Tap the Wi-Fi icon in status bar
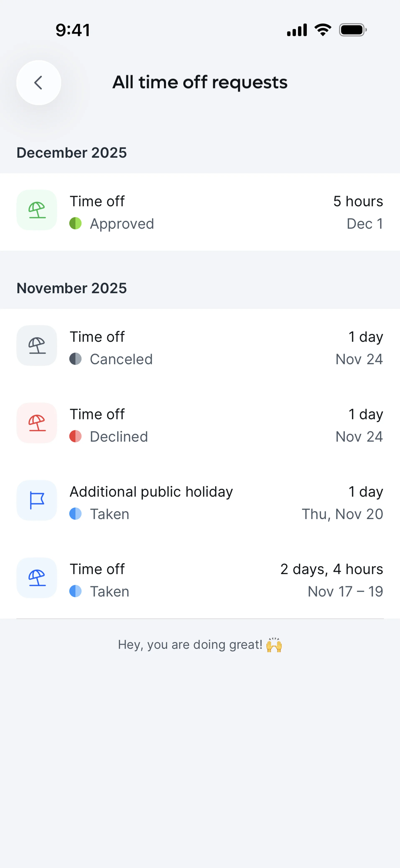The image size is (400, 868). 322,30
